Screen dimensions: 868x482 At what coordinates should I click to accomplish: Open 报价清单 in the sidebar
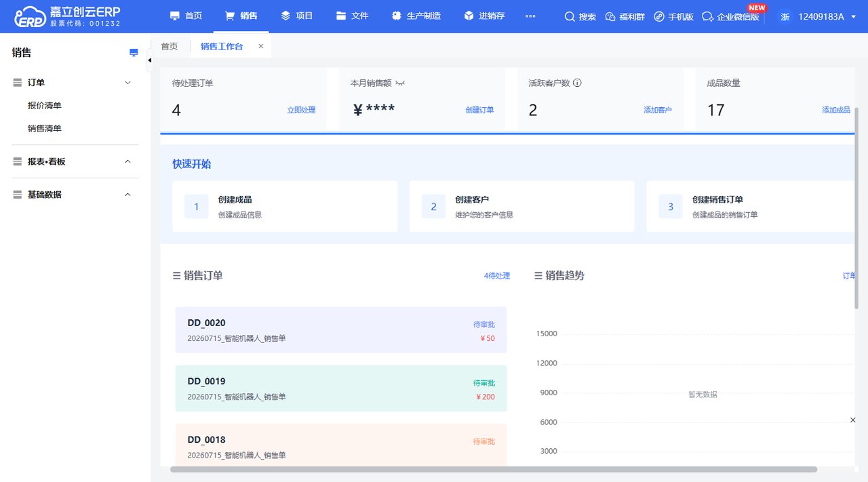tap(45, 106)
